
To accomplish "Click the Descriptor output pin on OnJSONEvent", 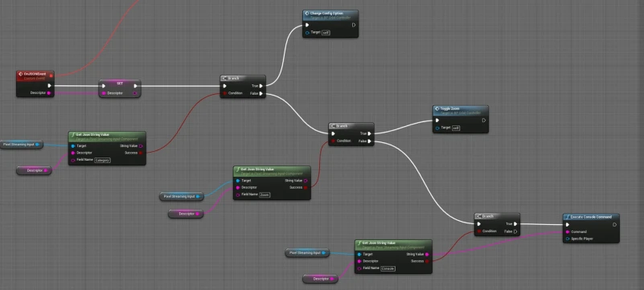I will 49,93.
